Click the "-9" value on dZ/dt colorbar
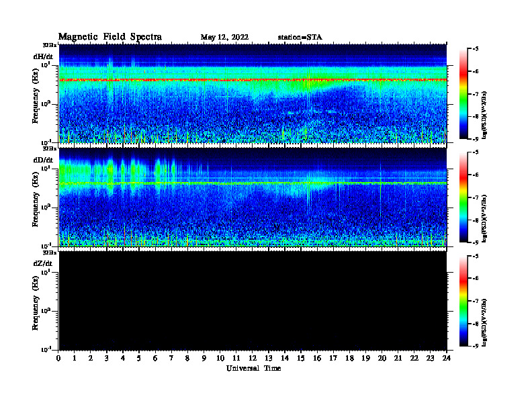 476,346
